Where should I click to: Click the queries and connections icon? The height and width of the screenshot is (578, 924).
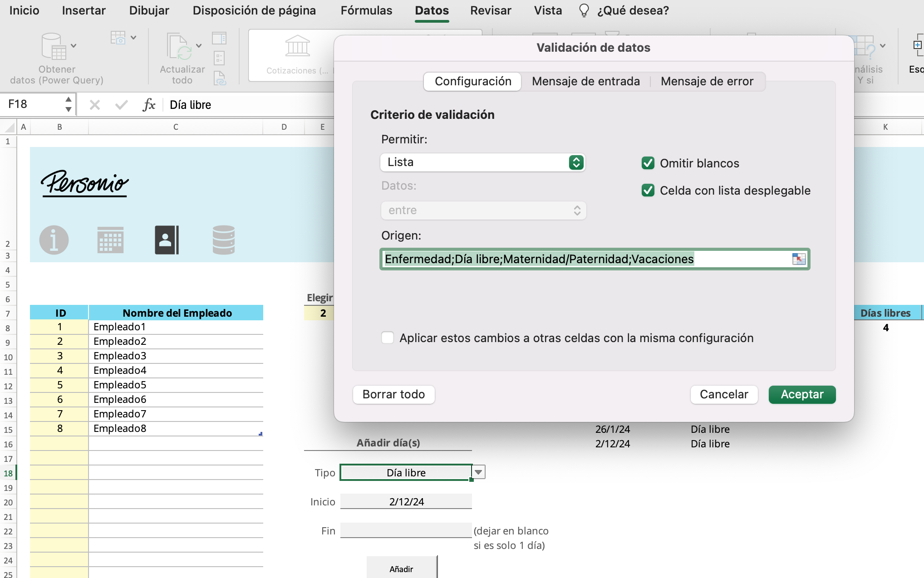[x=219, y=38]
